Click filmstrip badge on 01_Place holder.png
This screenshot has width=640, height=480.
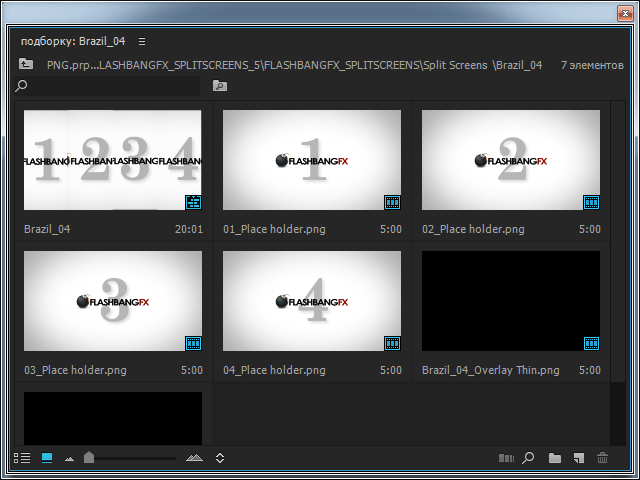(x=393, y=202)
